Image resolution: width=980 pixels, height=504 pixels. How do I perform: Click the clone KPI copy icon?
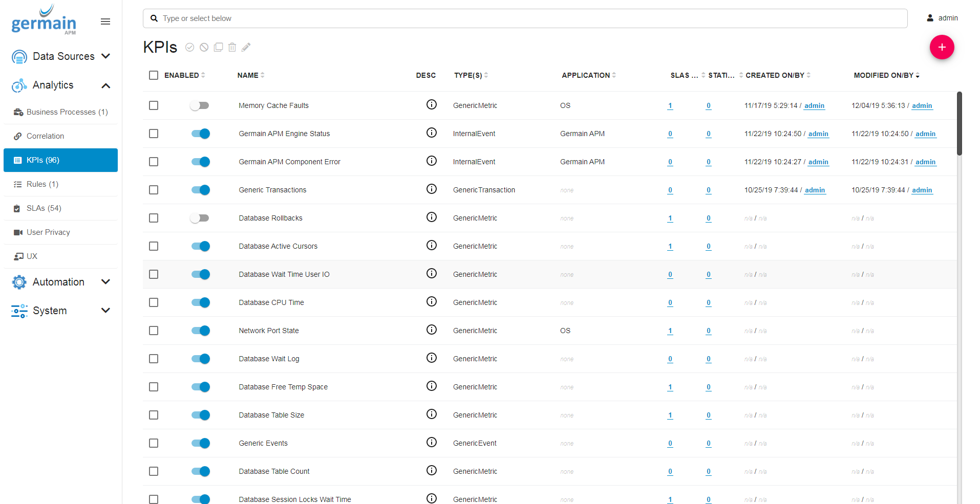pyautogui.click(x=218, y=47)
